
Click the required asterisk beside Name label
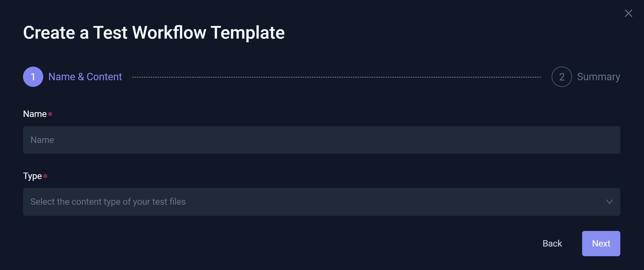click(50, 114)
